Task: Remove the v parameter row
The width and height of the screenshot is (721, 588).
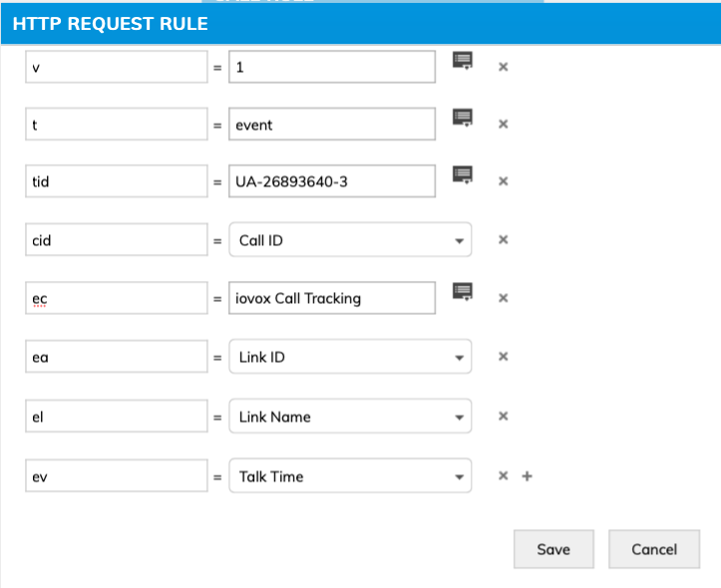Action: point(504,67)
